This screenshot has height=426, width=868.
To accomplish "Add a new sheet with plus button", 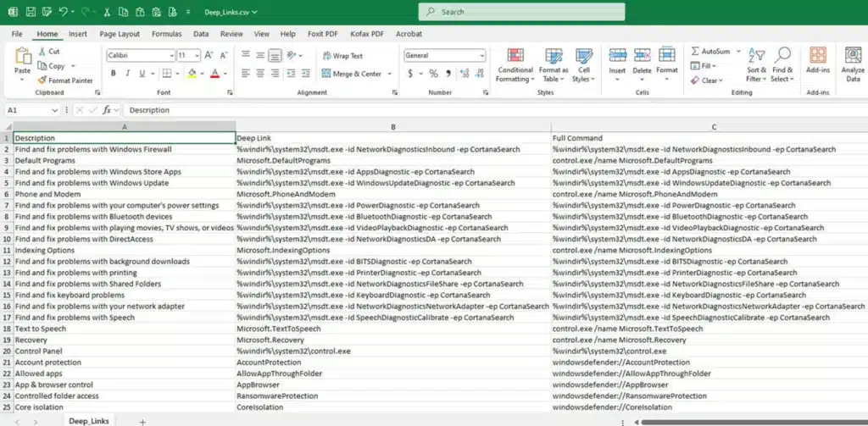I will [x=142, y=422].
